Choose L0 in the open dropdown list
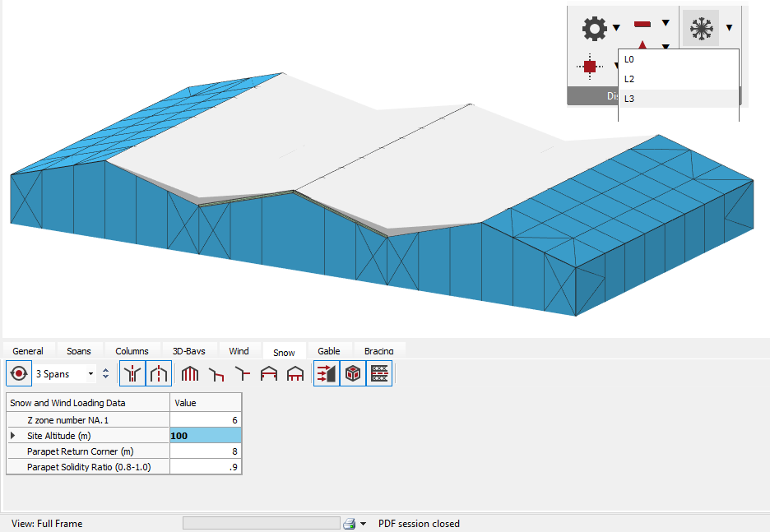This screenshot has width=770, height=532. click(x=629, y=59)
